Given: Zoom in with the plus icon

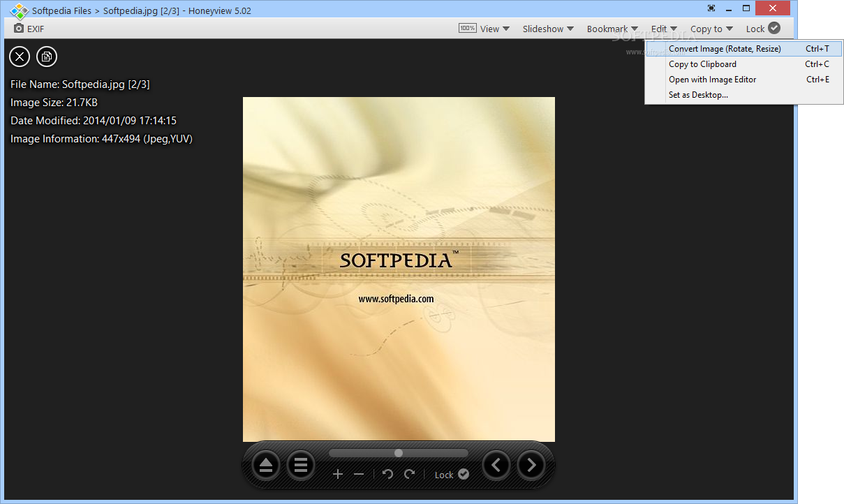Looking at the screenshot, I should tap(338, 474).
